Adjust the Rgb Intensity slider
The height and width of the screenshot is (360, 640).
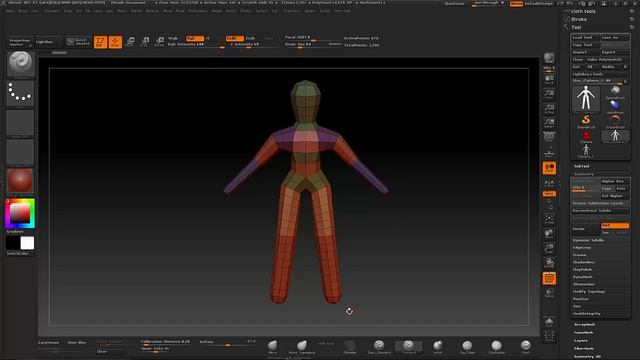pos(196,44)
